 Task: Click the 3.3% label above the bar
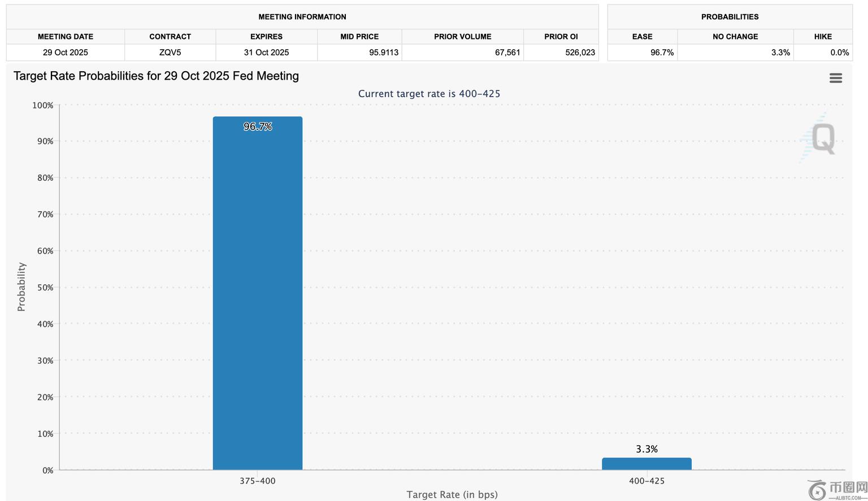point(646,449)
